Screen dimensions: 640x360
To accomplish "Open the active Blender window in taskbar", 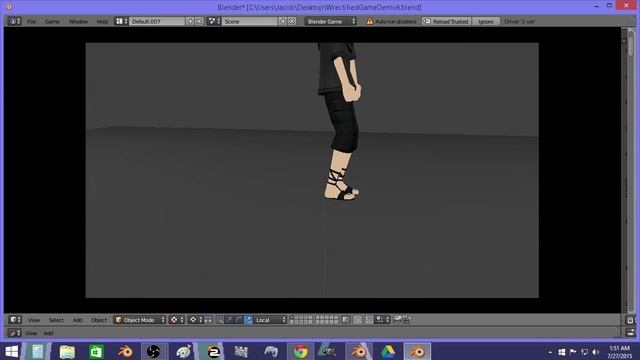I will coord(417,351).
